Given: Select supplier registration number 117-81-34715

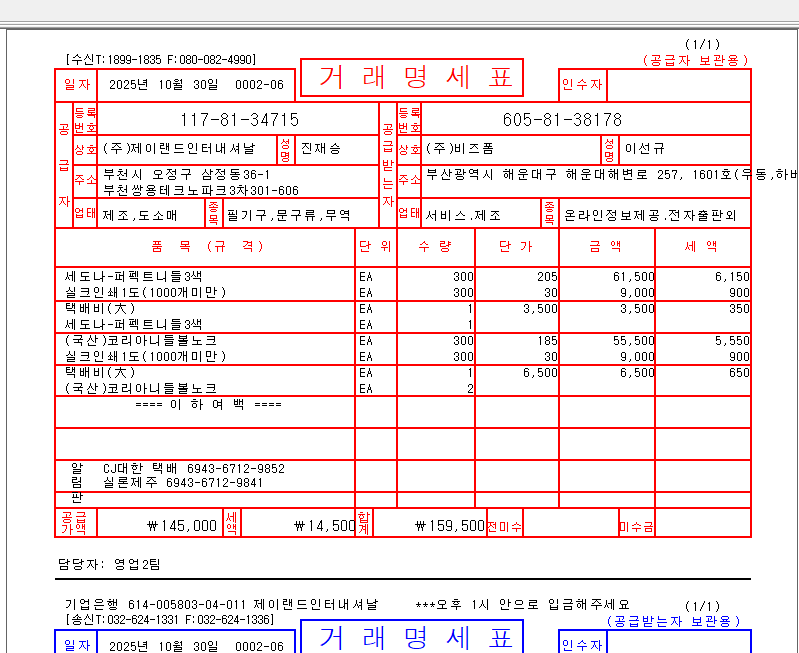Looking at the screenshot, I should click(x=239, y=120).
